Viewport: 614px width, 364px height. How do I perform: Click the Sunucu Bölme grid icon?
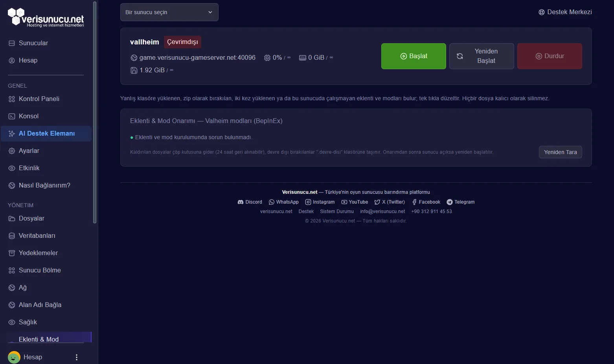(x=12, y=270)
